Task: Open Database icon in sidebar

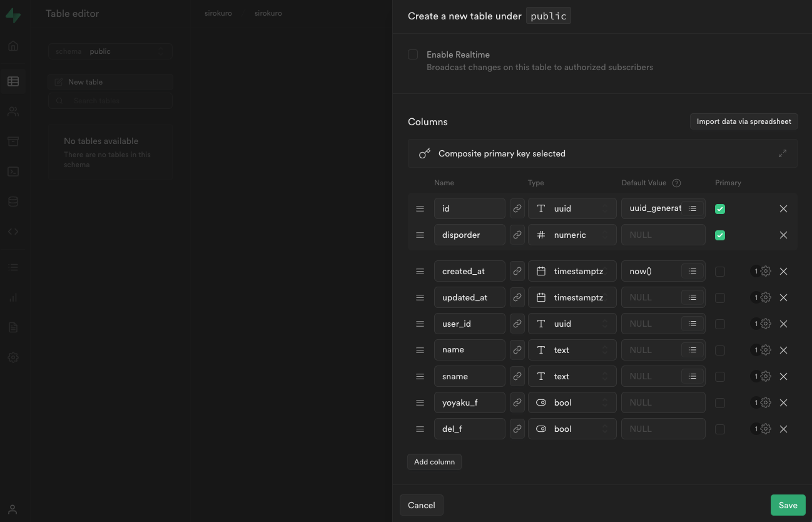Action: click(x=13, y=202)
